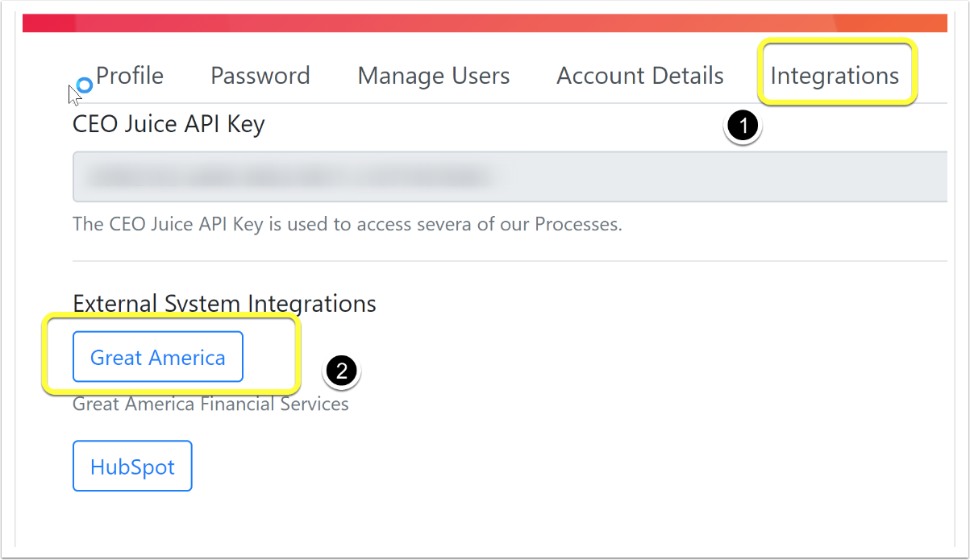Switch to the Password tab
This screenshot has width=970, height=560.
(x=260, y=76)
